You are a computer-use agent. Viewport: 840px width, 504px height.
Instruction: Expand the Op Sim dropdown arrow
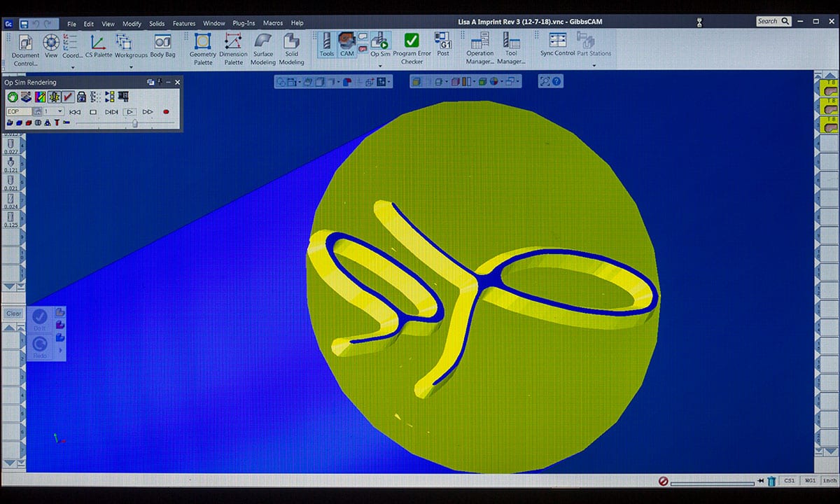point(380,67)
